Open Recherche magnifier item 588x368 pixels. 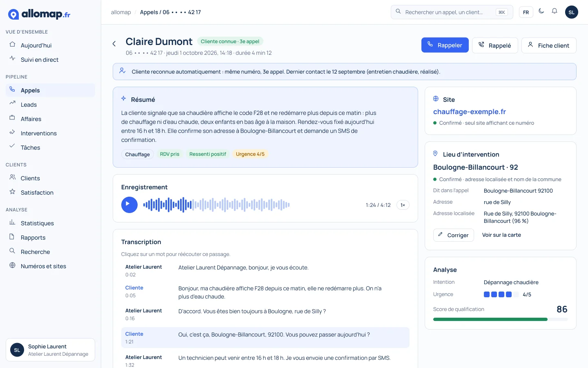[50, 252]
